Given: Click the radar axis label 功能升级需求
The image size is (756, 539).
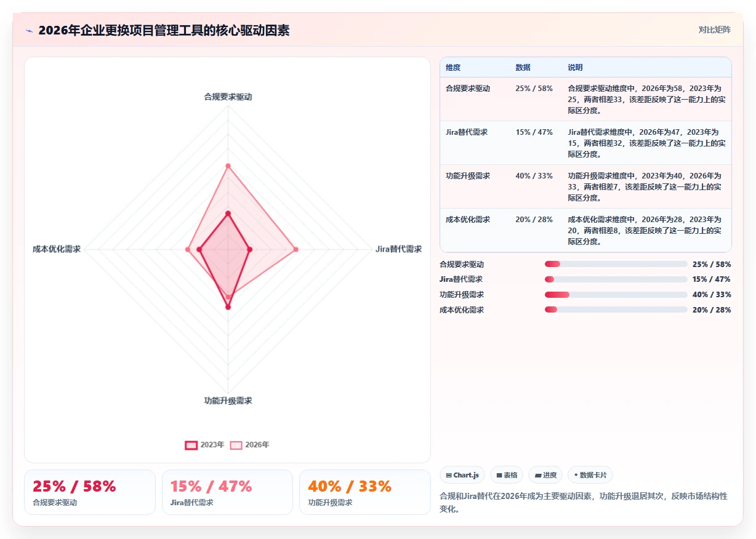Looking at the screenshot, I should tap(228, 401).
